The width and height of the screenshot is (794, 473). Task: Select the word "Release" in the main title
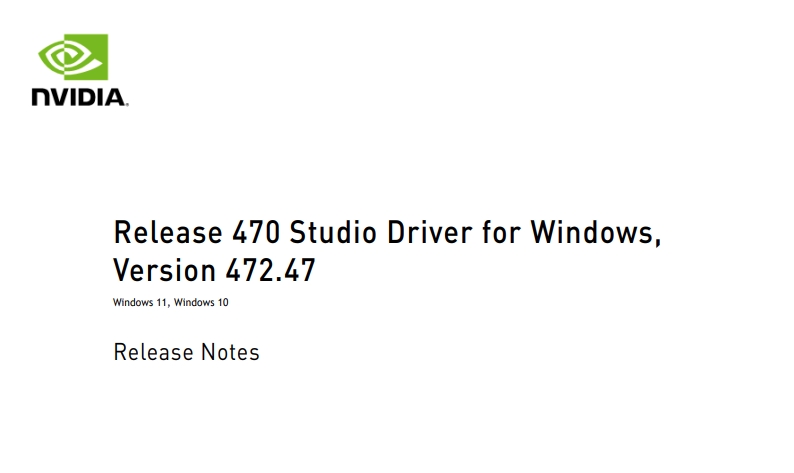tap(168, 232)
